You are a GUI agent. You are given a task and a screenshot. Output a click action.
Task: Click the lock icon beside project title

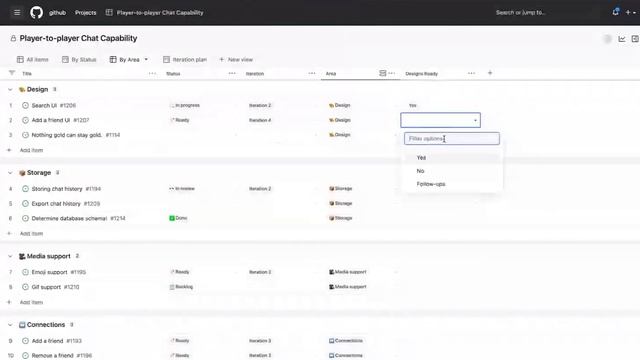click(13, 38)
